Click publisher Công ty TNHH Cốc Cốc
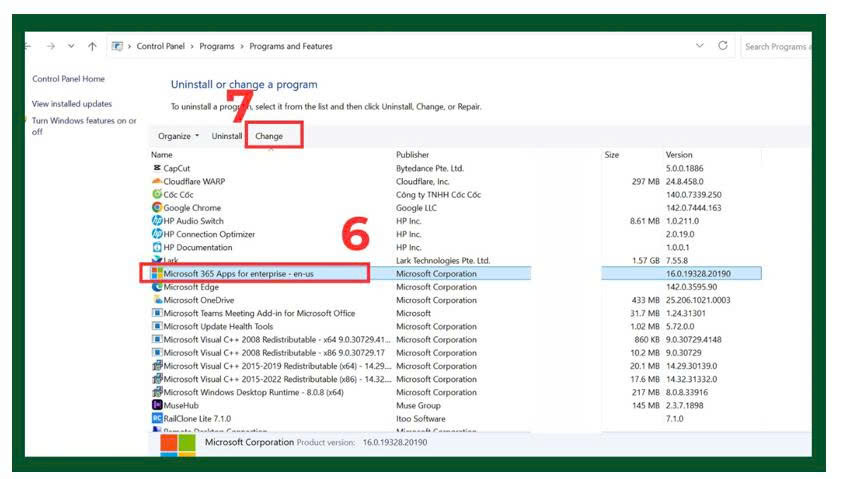This screenshot has width=845, height=479. (x=438, y=195)
